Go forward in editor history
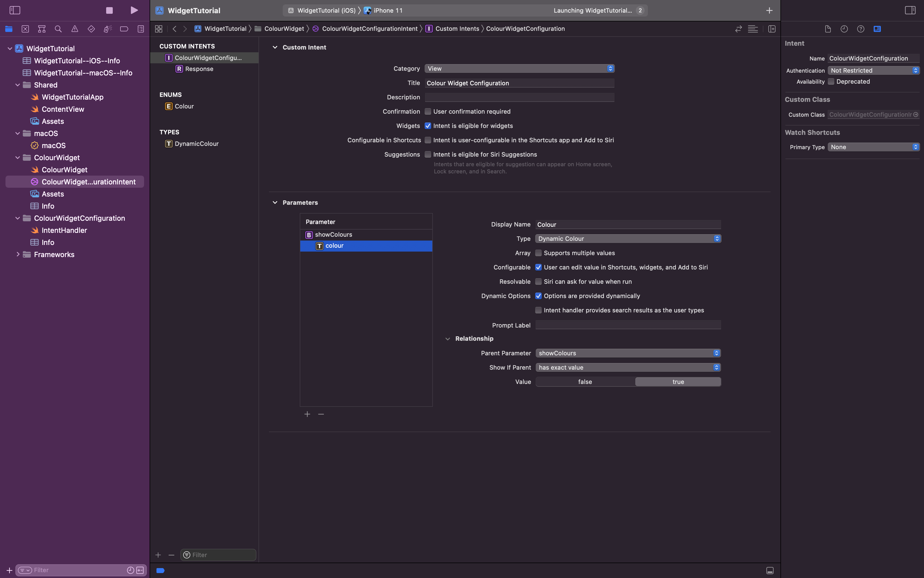 (185, 29)
